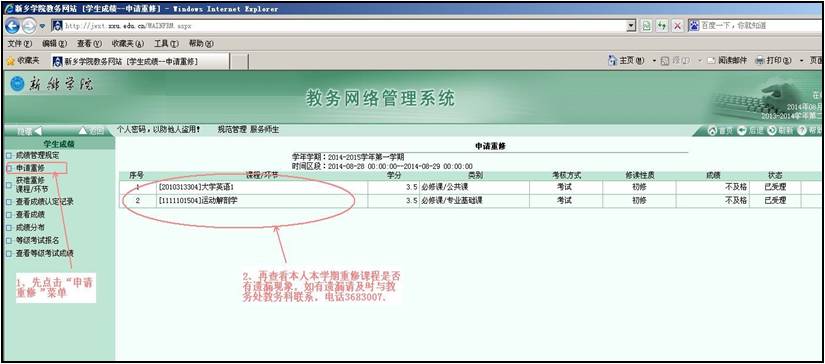
Task: Click the empty new tab button
Action: point(239,62)
